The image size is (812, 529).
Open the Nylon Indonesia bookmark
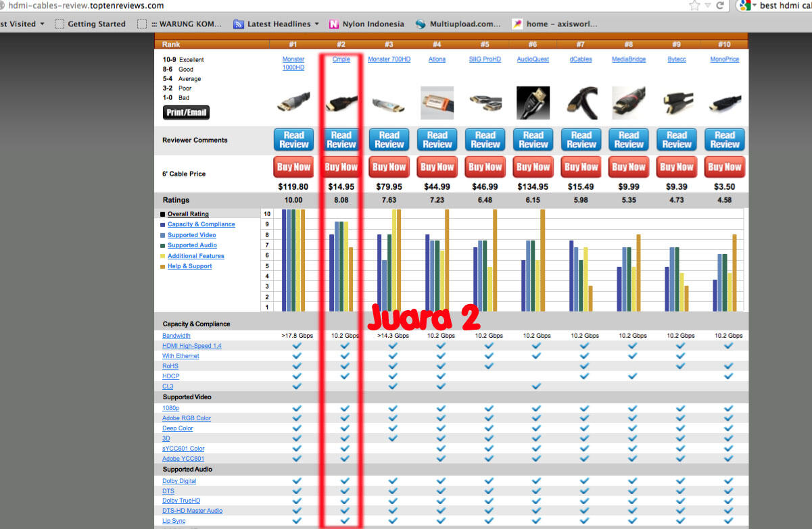(x=366, y=24)
